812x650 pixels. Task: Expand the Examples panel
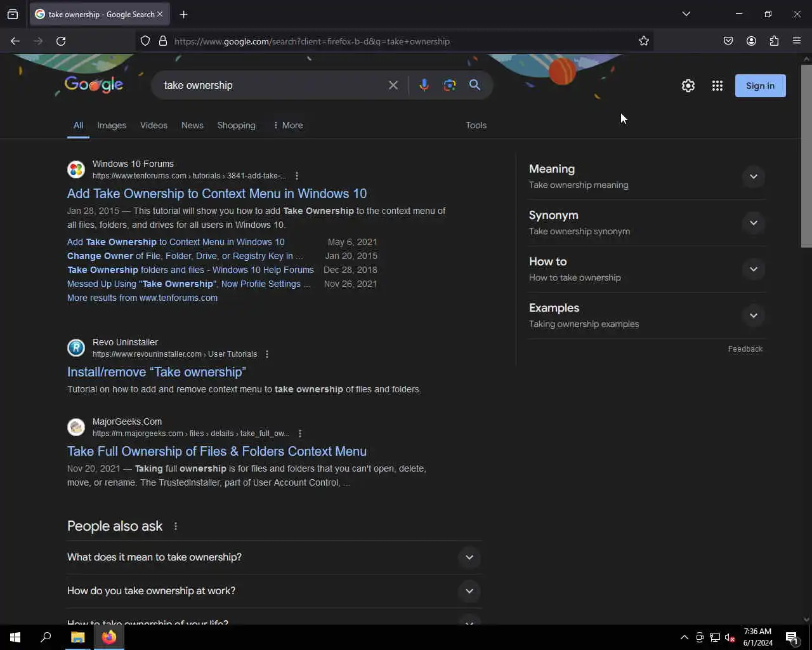click(647, 315)
